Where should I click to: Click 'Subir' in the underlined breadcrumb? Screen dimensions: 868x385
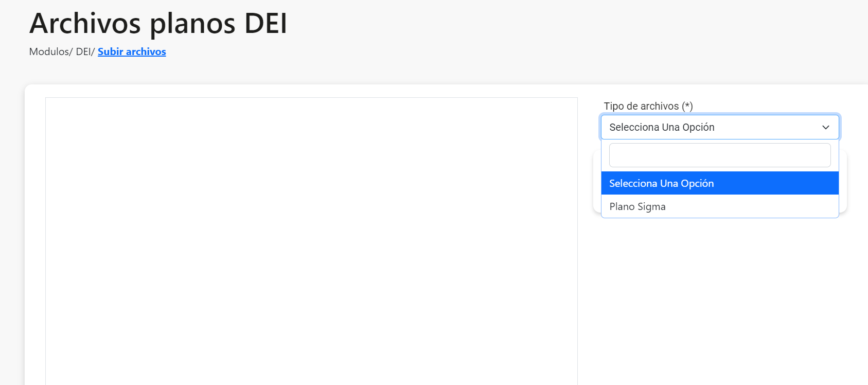[x=110, y=51]
